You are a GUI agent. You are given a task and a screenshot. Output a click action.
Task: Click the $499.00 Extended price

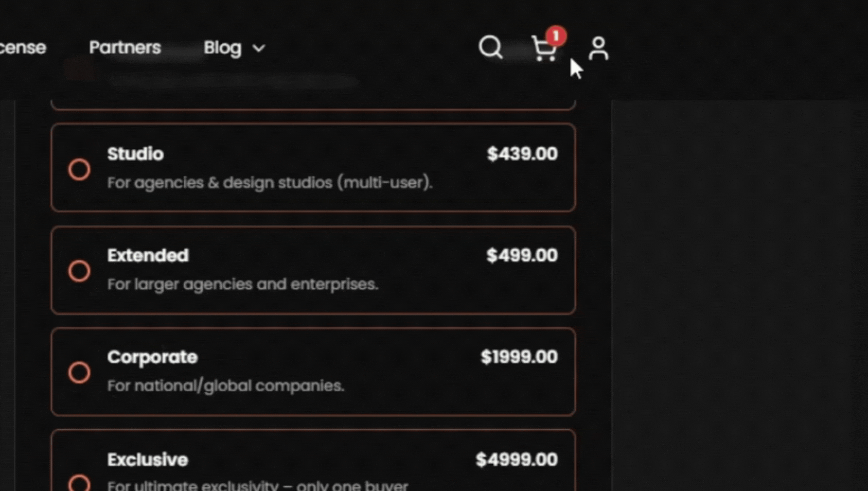pos(522,255)
